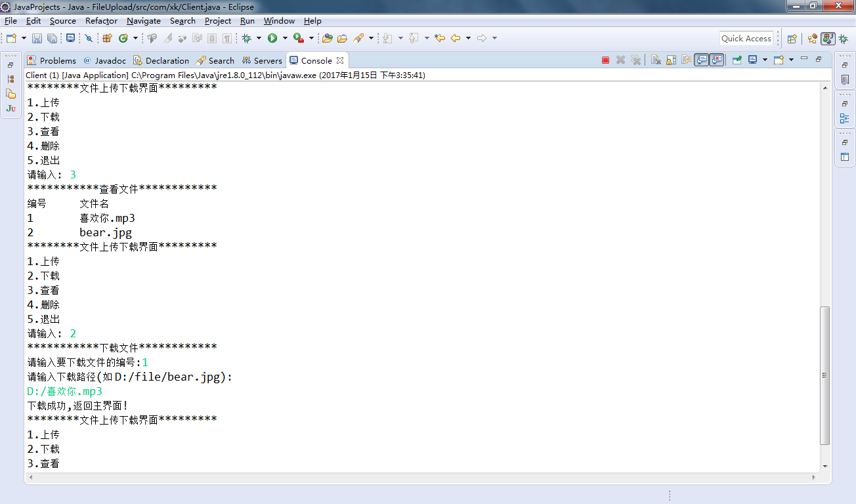Toggle show console when standard error changes
This screenshot has height=504, width=856.
pos(716,60)
